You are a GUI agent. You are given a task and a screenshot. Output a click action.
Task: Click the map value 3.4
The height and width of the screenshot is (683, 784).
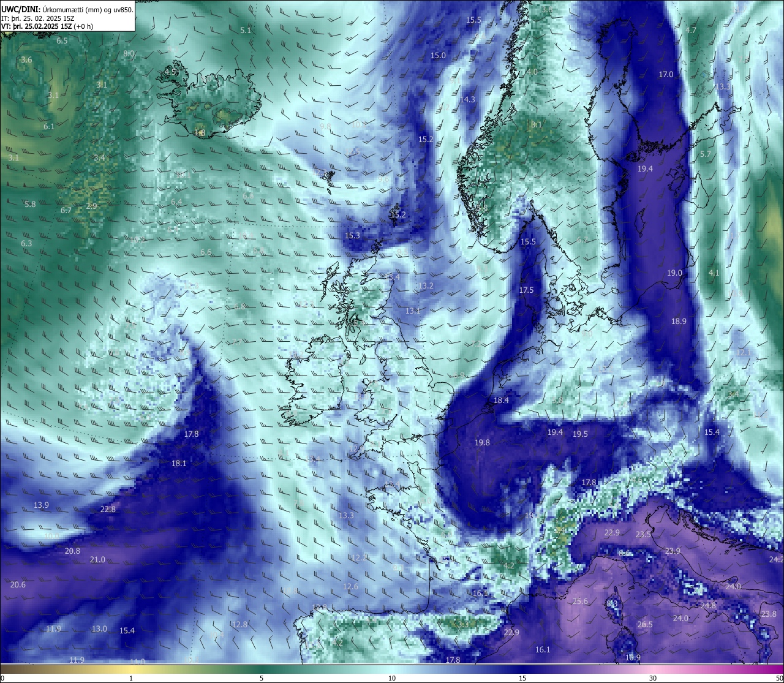click(99, 158)
